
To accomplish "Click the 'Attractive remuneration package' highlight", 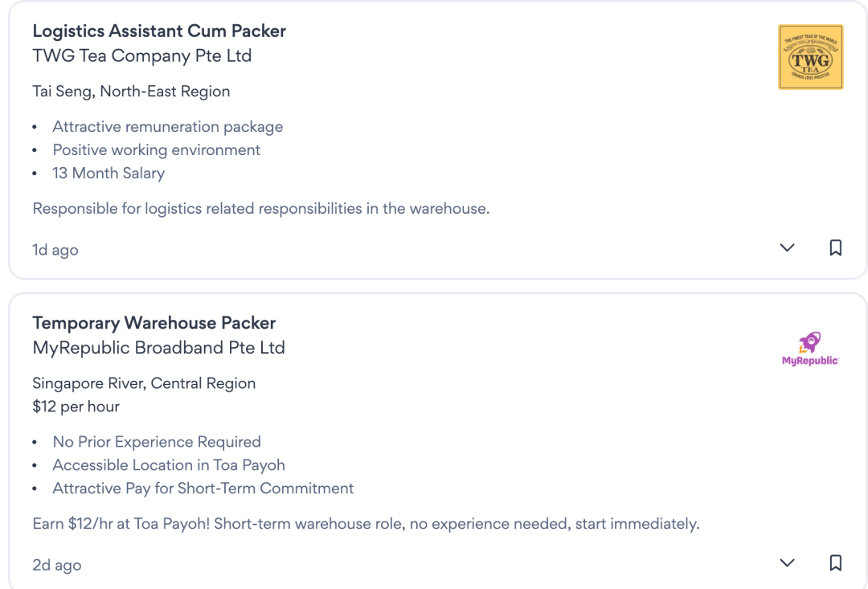I will [168, 127].
